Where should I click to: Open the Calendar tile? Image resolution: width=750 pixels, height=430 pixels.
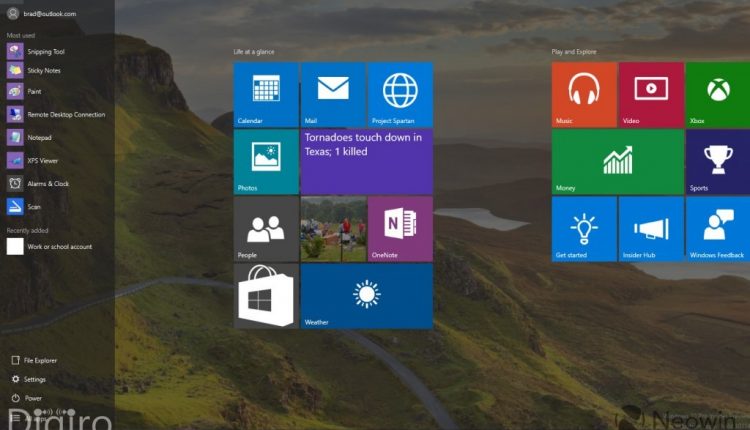pos(266,95)
